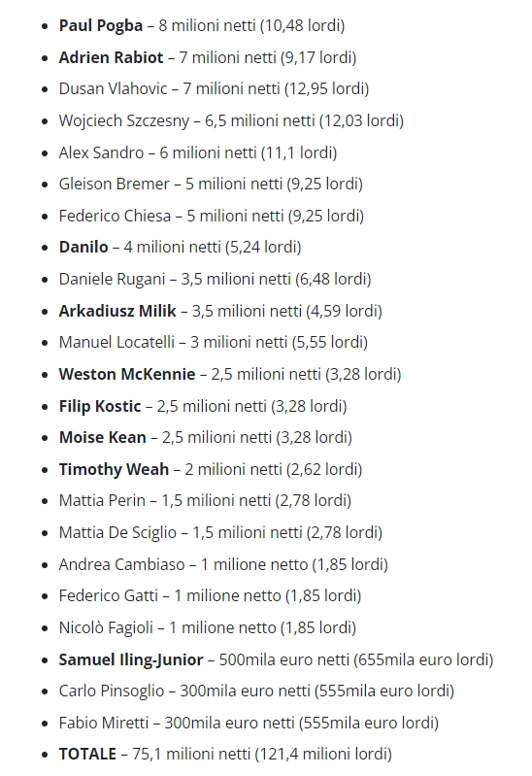The height and width of the screenshot is (776, 532).
Task: Click Samuel Iling-Junior's bold name
Action: (131, 659)
